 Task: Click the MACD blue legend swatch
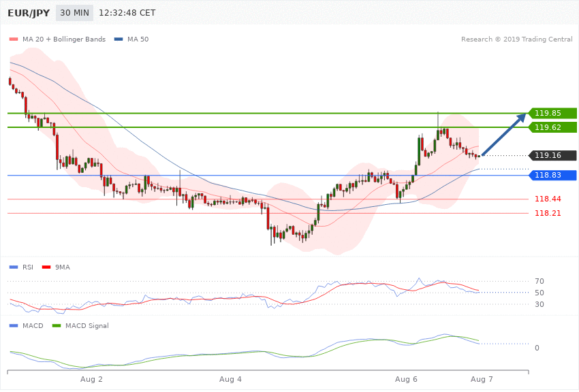click(x=14, y=326)
